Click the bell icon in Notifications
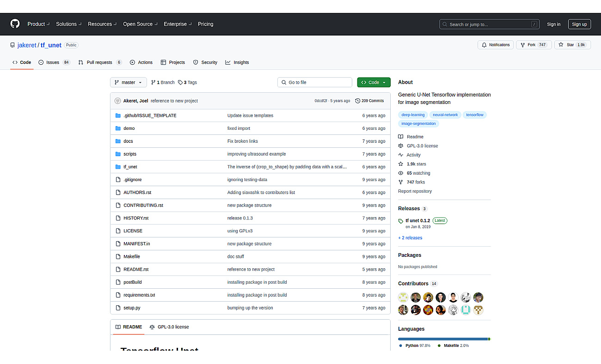Image resolution: width=601 pixels, height=364 pixels. 484,45
